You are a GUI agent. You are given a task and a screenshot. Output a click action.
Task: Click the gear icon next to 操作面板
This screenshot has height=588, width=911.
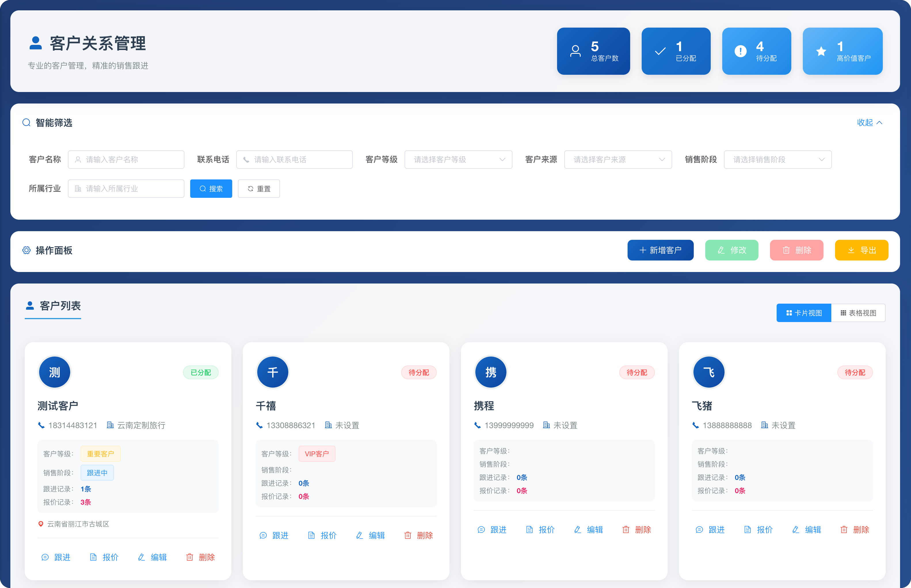point(26,250)
